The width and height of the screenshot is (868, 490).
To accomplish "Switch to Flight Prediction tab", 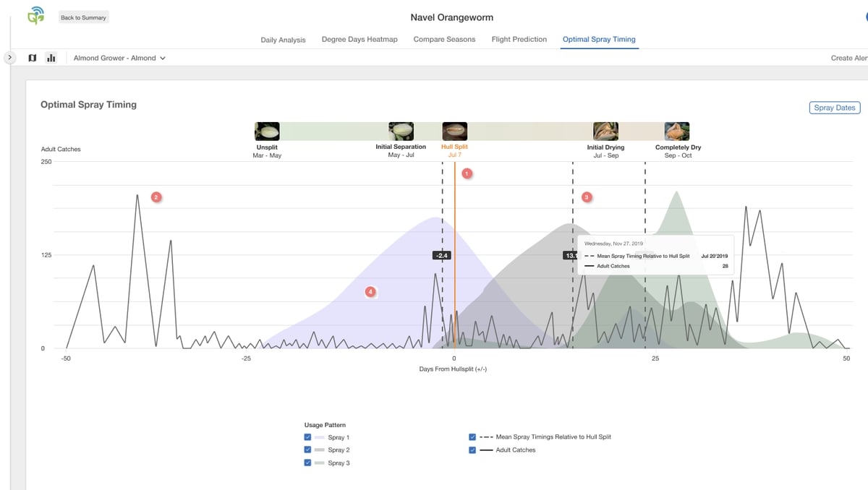I will tap(519, 40).
